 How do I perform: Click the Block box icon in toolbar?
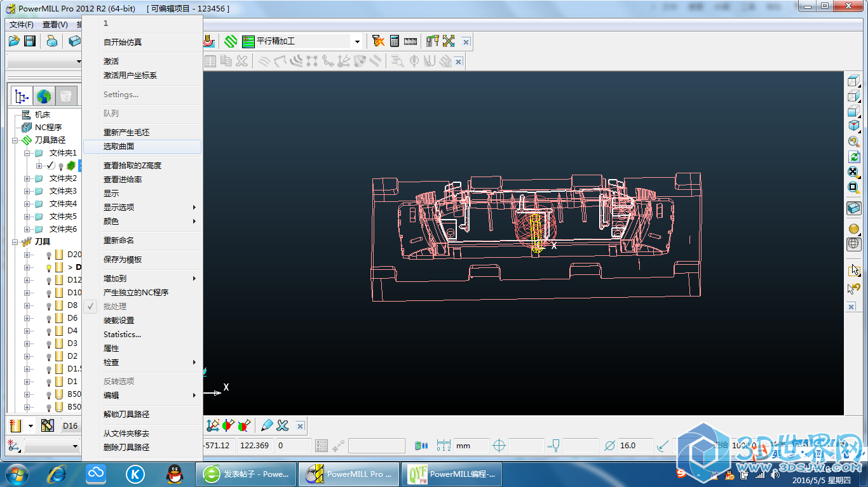(75, 41)
